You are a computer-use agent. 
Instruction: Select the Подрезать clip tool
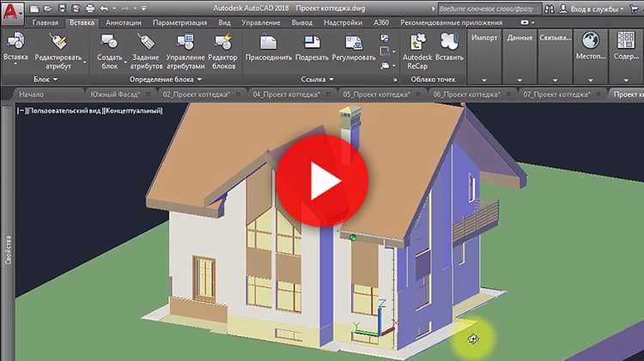312,42
